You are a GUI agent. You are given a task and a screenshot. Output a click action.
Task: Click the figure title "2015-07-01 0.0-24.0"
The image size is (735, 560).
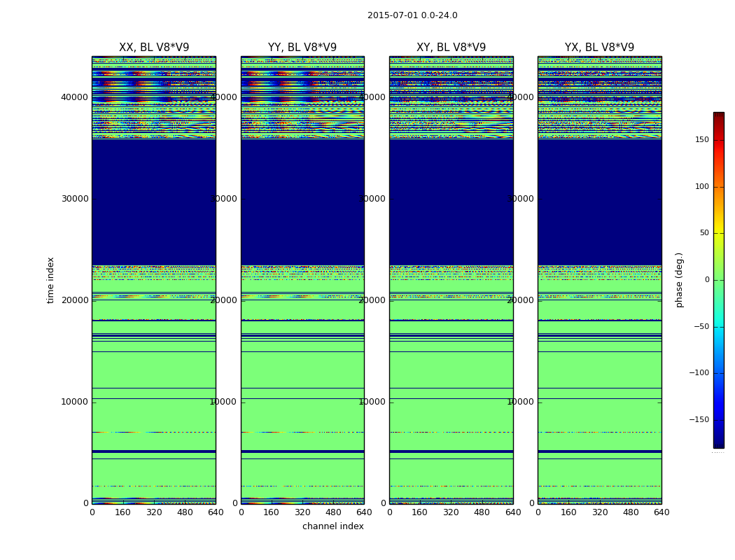coord(412,15)
